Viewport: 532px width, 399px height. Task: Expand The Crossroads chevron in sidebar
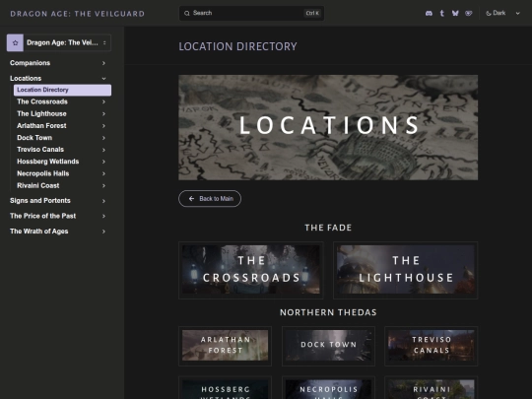pyautogui.click(x=103, y=101)
